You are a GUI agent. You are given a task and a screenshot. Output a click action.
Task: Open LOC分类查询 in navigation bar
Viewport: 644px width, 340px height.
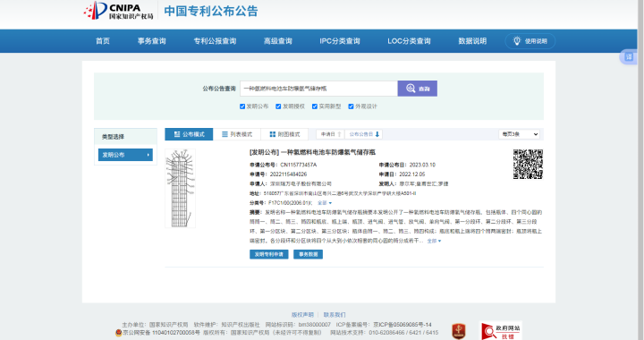click(x=409, y=41)
